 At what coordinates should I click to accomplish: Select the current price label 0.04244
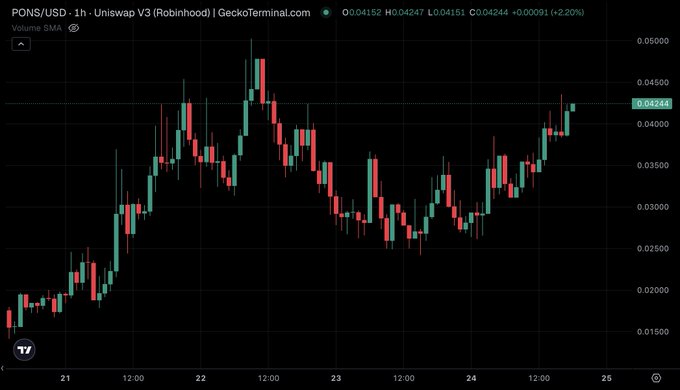[x=652, y=104]
